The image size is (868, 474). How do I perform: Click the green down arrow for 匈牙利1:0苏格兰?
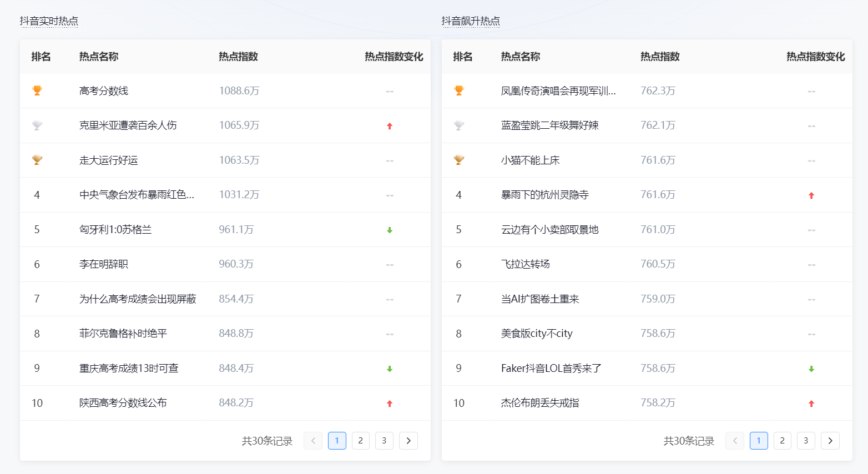(390, 229)
